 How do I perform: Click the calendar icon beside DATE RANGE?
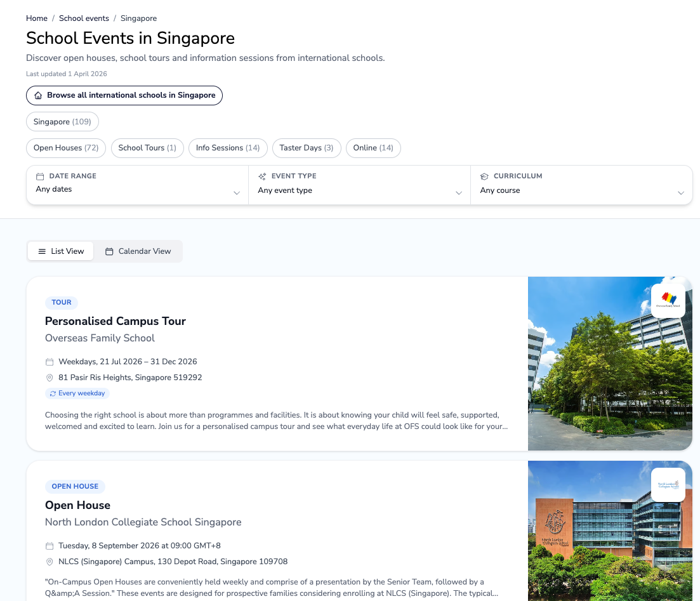pyautogui.click(x=40, y=176)
